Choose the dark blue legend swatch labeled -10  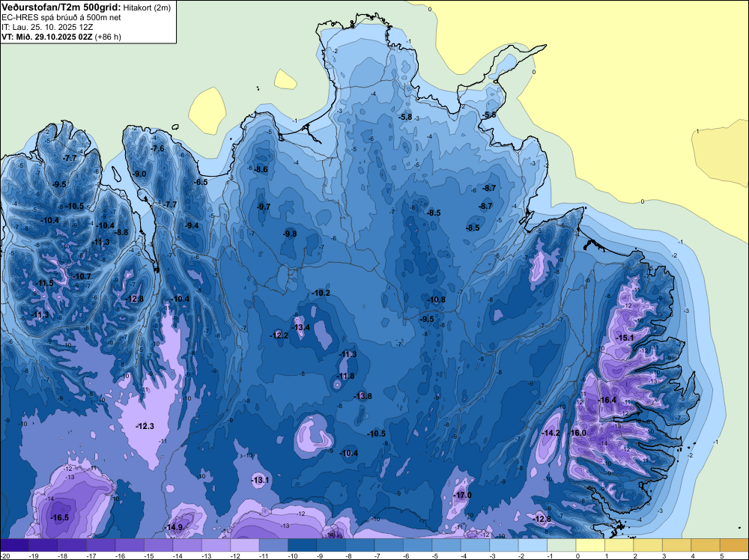303,545
